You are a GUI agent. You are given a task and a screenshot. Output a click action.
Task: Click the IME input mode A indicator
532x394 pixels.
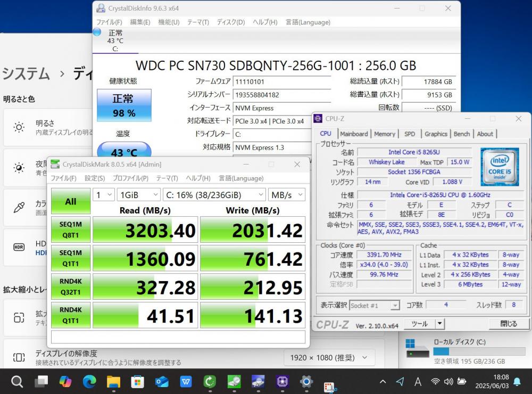click(x=418, y=382)
